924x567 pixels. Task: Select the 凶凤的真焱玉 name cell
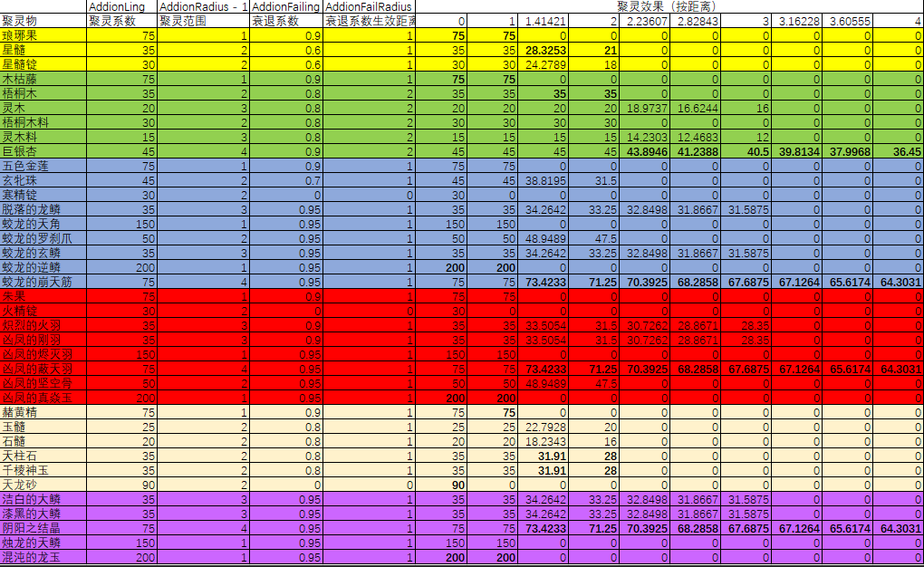(43, 398)
